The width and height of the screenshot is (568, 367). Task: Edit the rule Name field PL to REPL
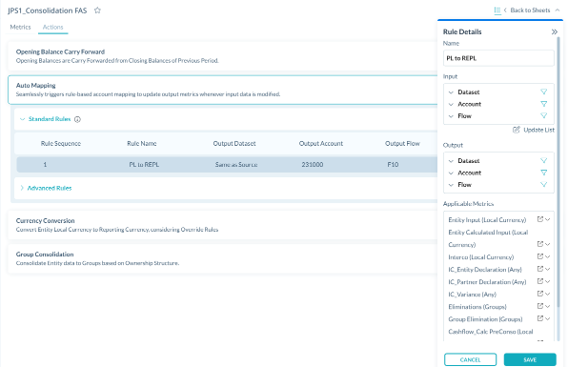(498, 58)
